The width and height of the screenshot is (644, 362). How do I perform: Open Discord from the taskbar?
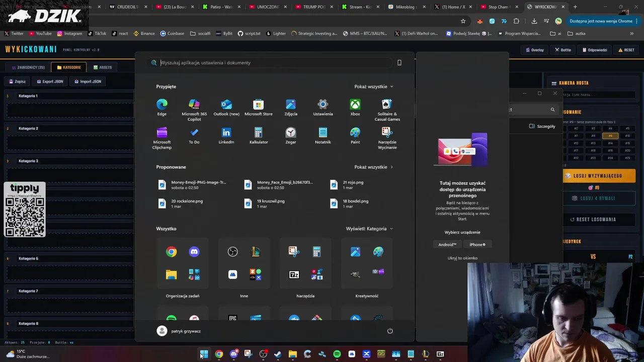[233, 354]
